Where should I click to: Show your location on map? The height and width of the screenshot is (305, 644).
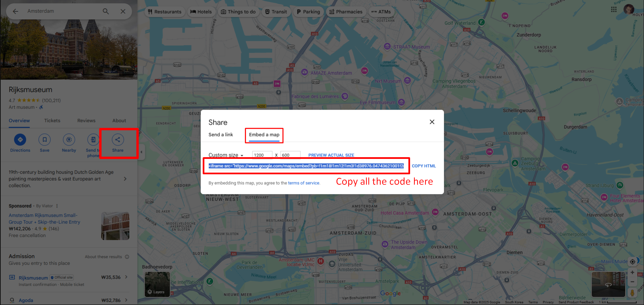point(632,262)
